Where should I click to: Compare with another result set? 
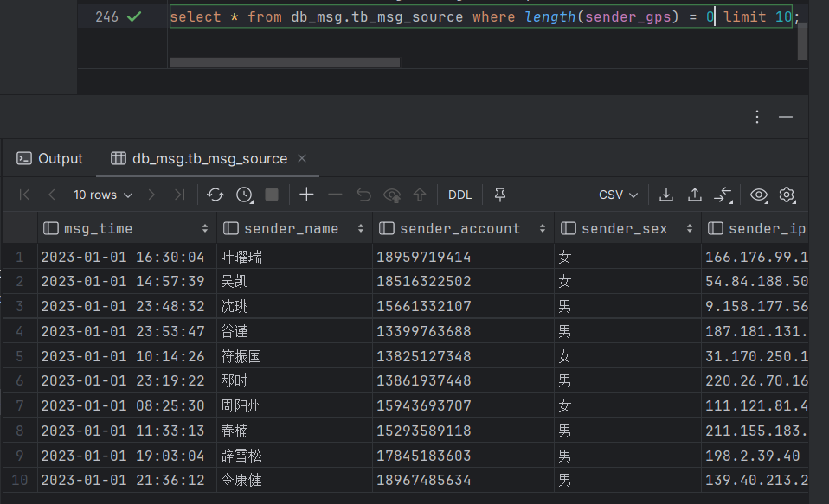723,195
